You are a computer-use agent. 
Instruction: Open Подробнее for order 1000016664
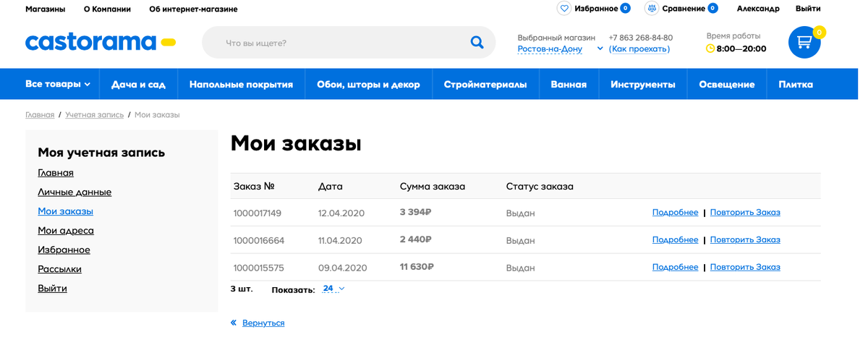click(675, 240)
